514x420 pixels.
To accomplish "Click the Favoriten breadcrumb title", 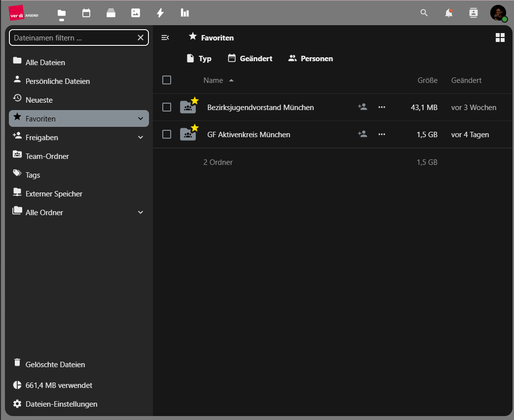I will coord(212,38).
